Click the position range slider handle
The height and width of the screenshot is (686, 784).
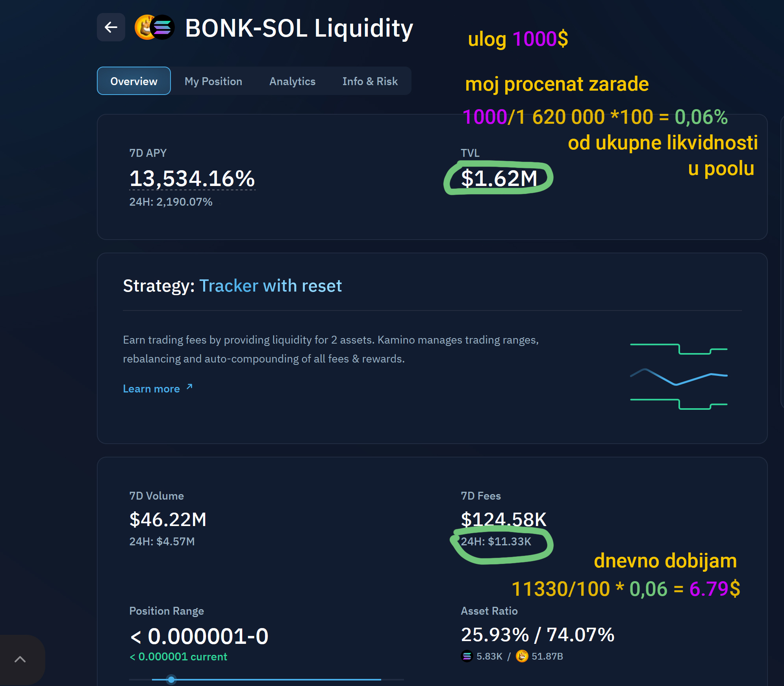pos(171,679)
